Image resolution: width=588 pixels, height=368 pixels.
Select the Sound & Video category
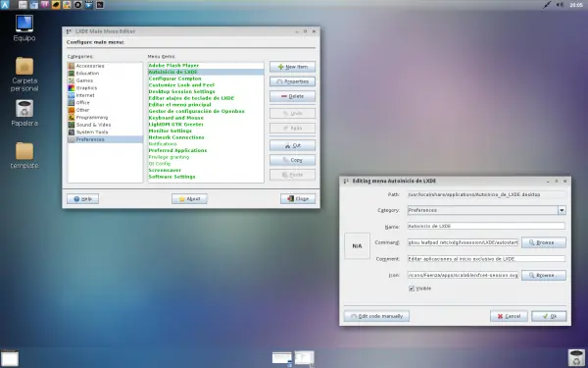point(105,125)
